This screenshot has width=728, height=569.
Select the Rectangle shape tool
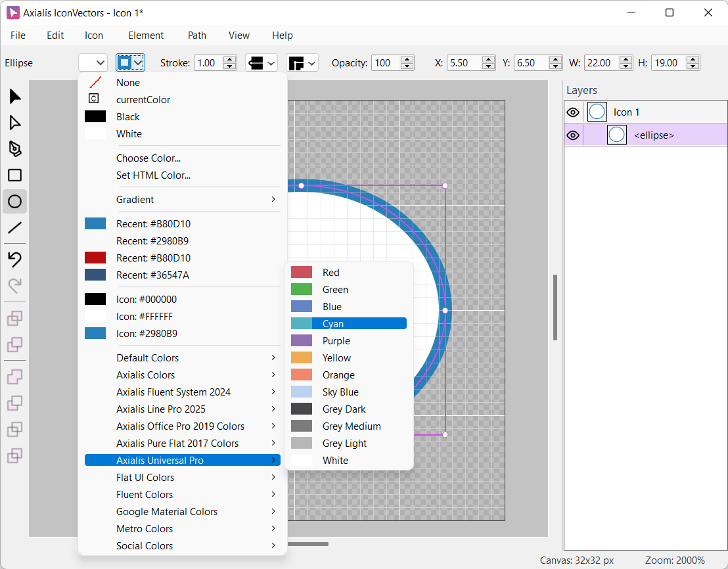tap(14, 175)
